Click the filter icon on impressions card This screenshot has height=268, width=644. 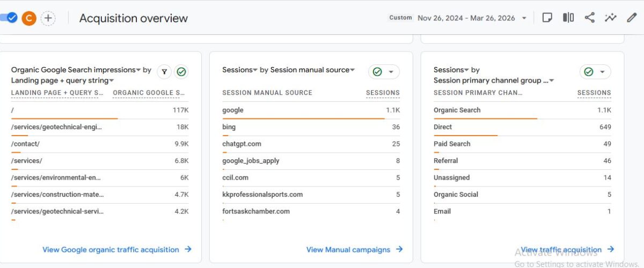(x=164, y=72)
